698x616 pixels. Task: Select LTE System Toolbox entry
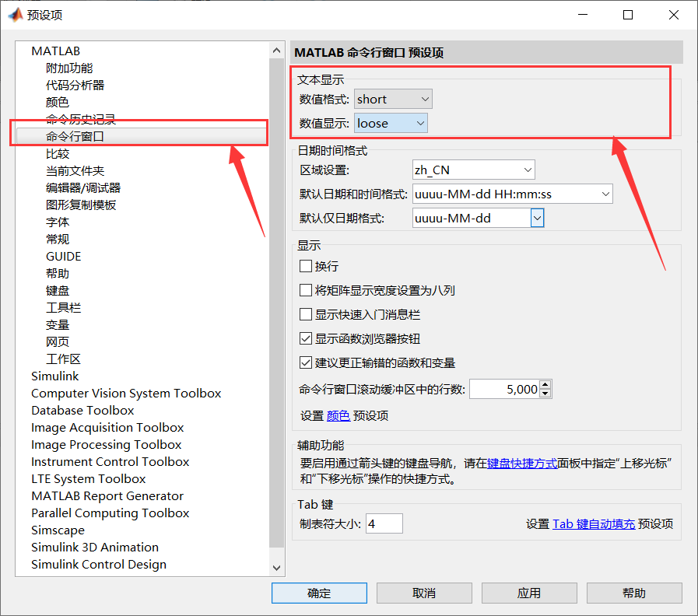tap(88, 479)
